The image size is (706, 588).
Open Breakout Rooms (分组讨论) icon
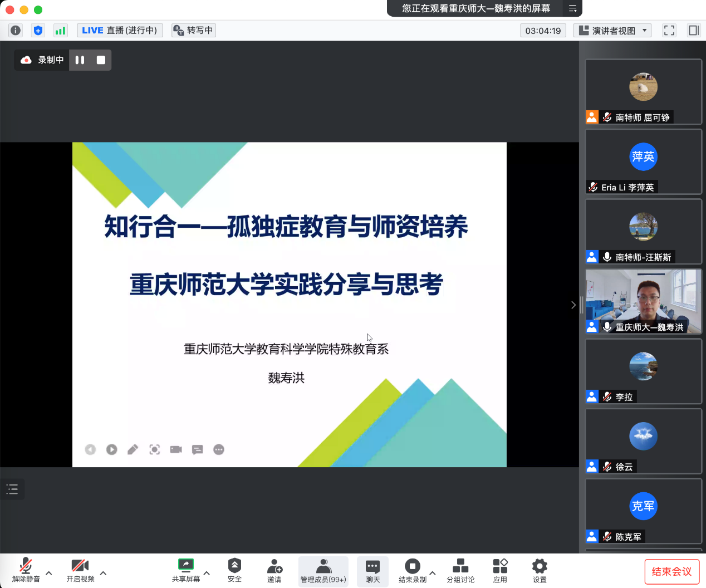(460, 570)
